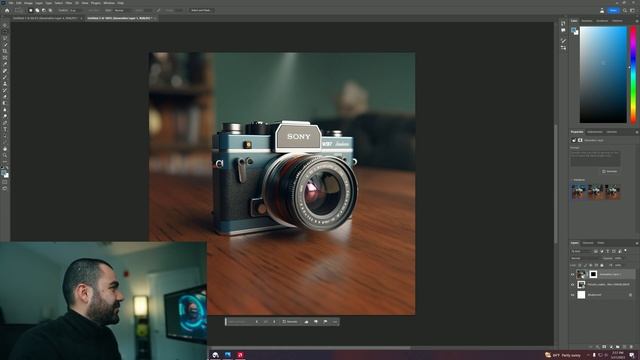The width and height of the screenshot is (640, 360).
Task: Open the search icon at top right
Action: pyautogui.click(x=625, y=10)
